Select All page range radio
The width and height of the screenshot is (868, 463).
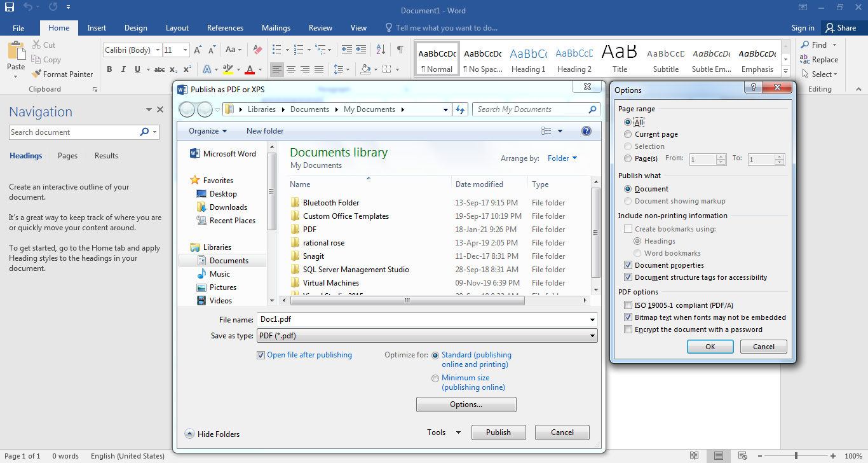click(x=628, y=122)
